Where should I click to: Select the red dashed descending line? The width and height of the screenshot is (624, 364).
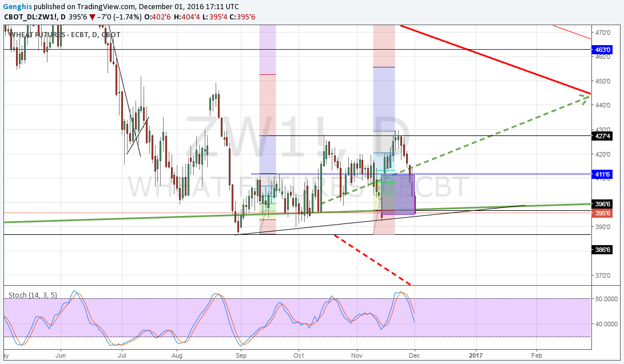pyautogui.click(x=372, y=260)
